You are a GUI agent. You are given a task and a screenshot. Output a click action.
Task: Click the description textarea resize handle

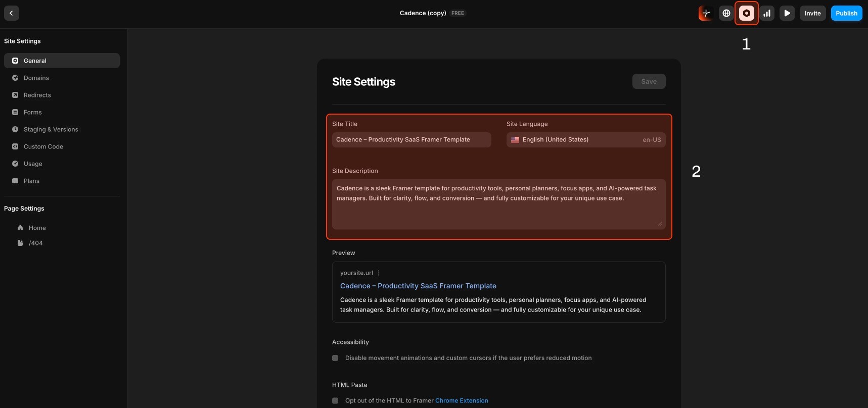coord(660,224)
